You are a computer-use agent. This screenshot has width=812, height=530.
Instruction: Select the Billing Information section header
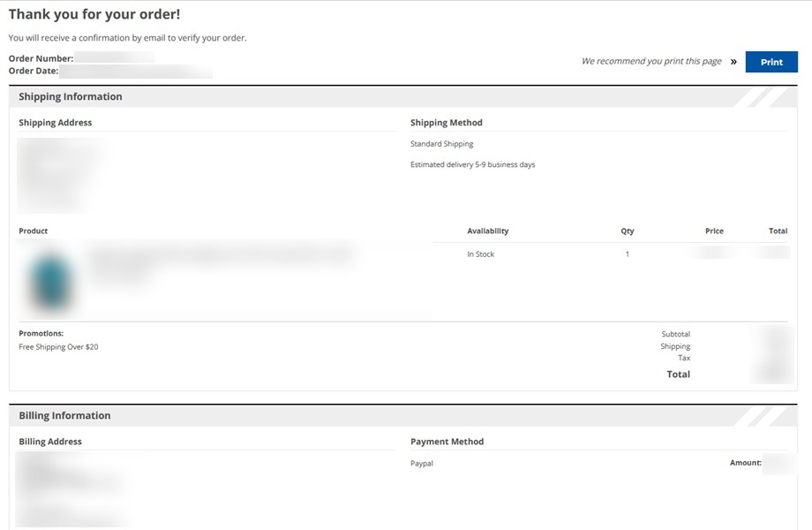tap(64, 416)
